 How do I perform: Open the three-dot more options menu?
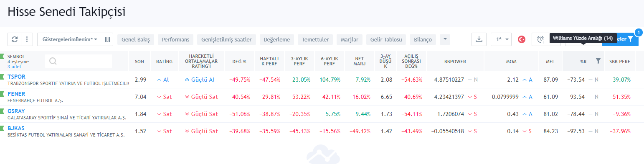[27, 39]
